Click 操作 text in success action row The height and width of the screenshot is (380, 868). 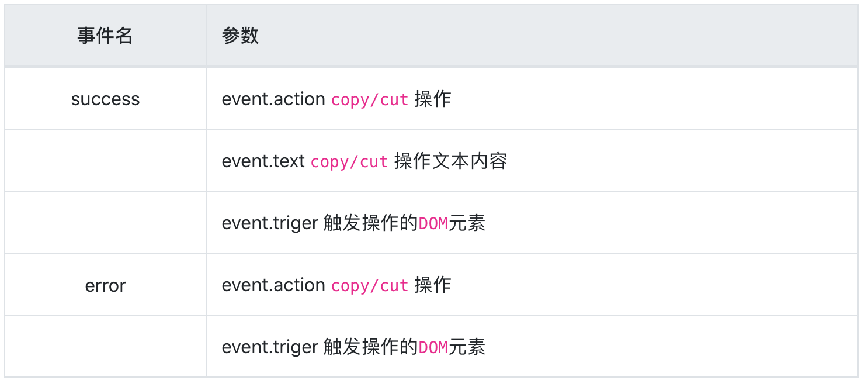[433, 99]
